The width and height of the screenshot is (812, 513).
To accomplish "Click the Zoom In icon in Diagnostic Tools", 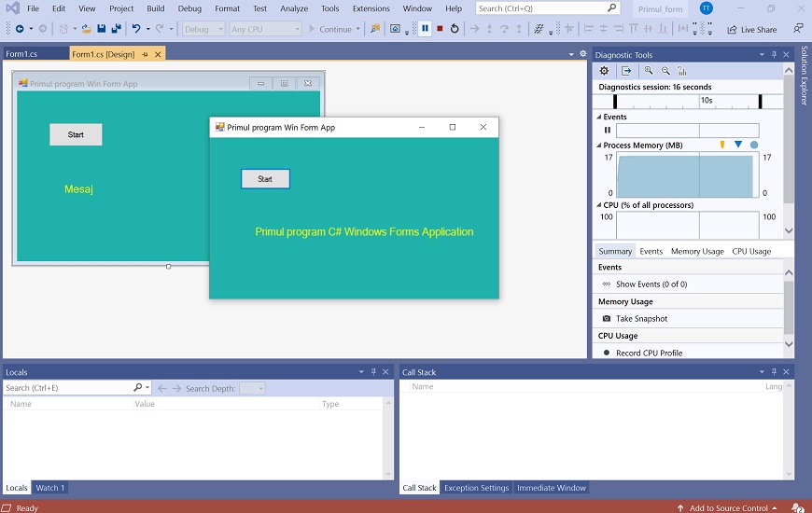I will 649,71.
